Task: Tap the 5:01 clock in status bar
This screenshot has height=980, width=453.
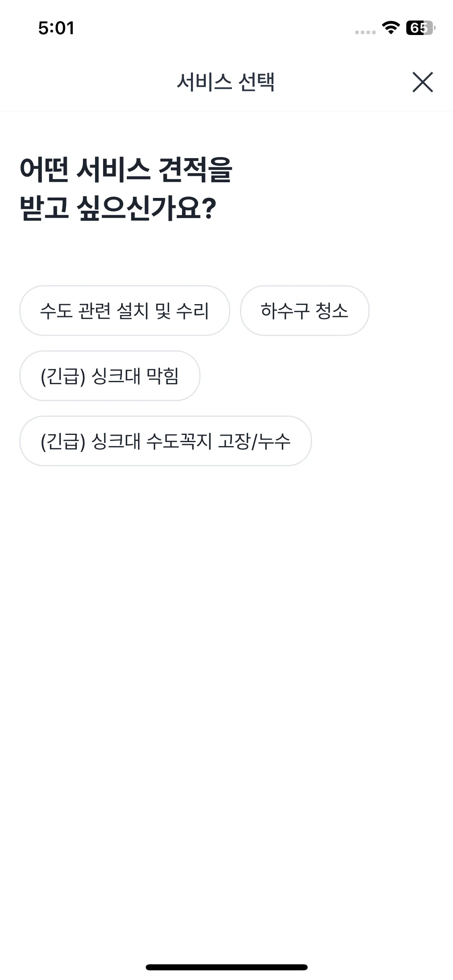Action: tap(56, 28)
